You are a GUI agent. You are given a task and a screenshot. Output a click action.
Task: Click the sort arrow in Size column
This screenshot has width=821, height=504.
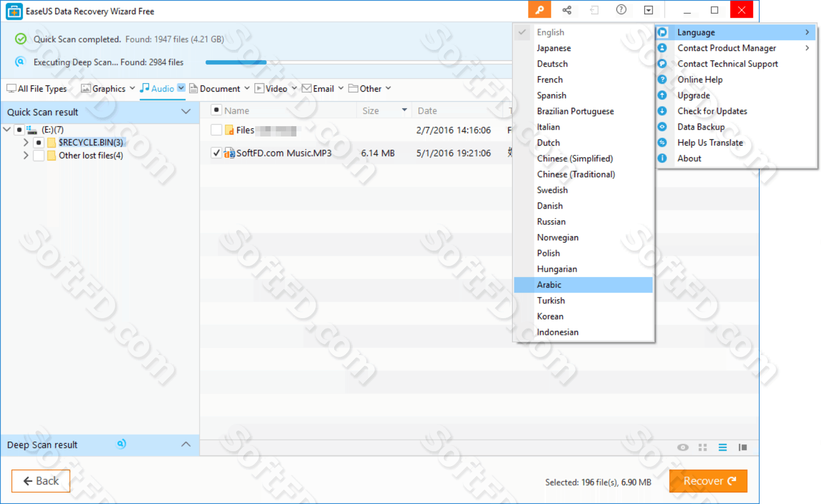[404, 110]
